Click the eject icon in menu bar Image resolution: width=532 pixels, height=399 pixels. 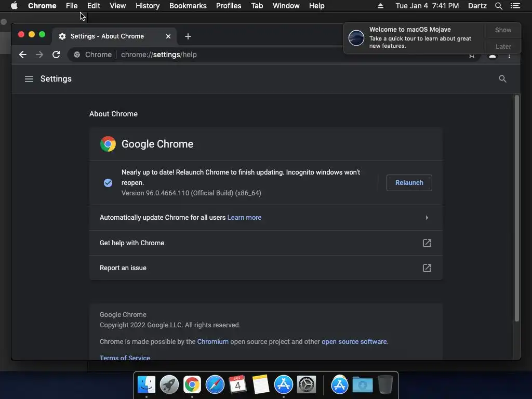(380, 6)
